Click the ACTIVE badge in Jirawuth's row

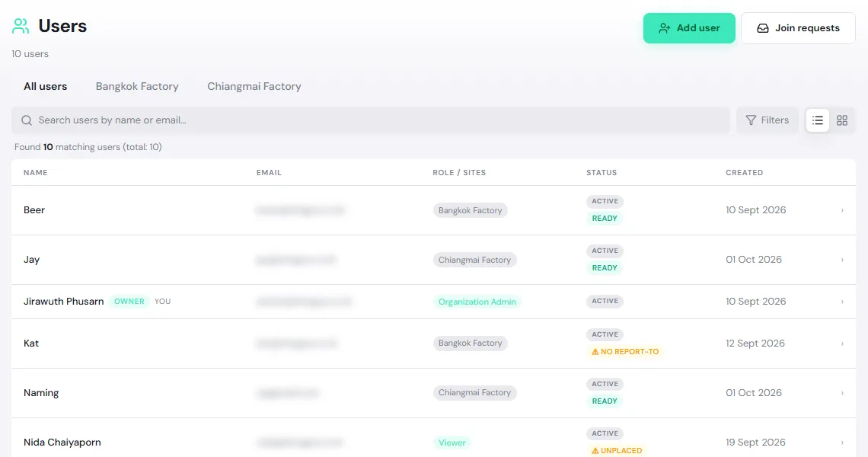[x=605, y=302]
